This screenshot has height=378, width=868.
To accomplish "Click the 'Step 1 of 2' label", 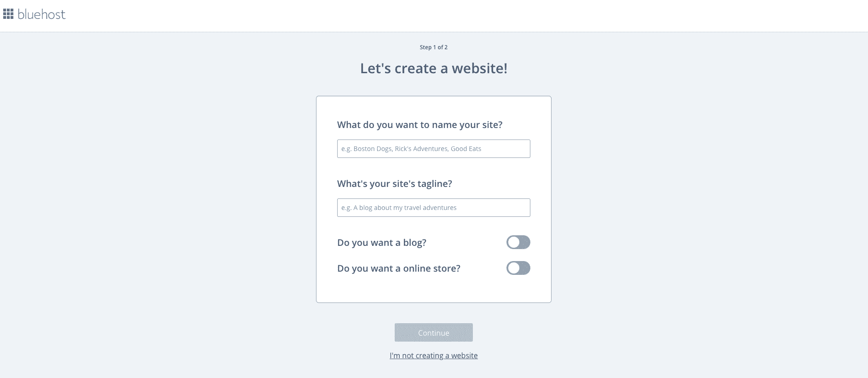I will (433, 47).
